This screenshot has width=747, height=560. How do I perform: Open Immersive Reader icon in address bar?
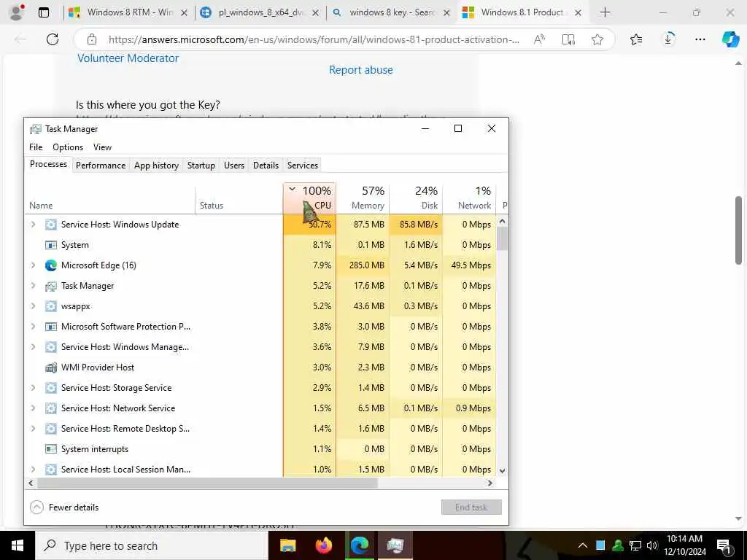pyautogui.click(x=568, y=39)
